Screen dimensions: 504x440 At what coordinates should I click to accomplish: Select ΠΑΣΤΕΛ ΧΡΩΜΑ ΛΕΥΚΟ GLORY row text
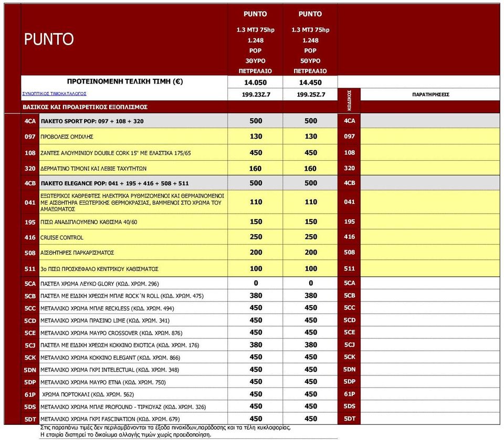(x=100, y=284)
